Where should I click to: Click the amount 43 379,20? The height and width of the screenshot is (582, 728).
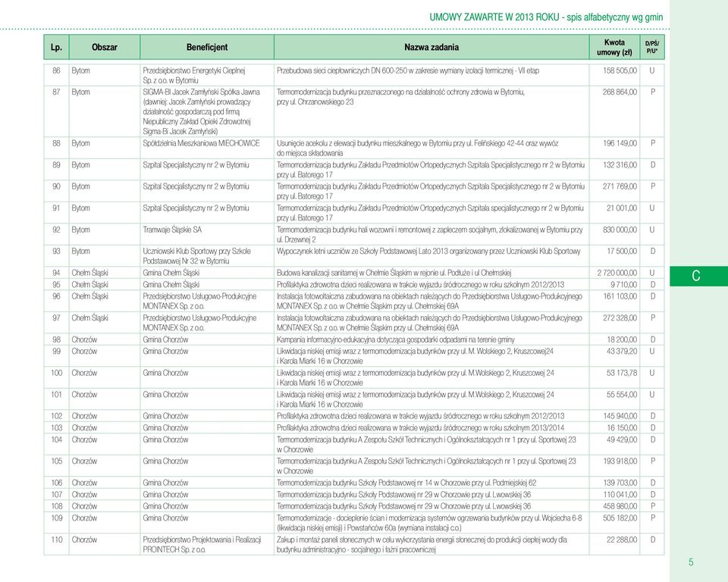pos(622,351)
